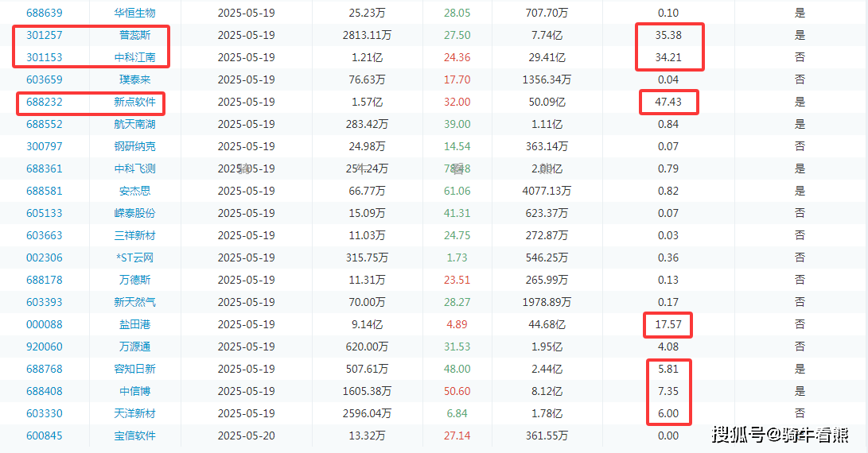Image resolution: width=868 pixels, height=453 pixels.
Task: Click the 万德斯 stock link
Action: tap(134, 280)
